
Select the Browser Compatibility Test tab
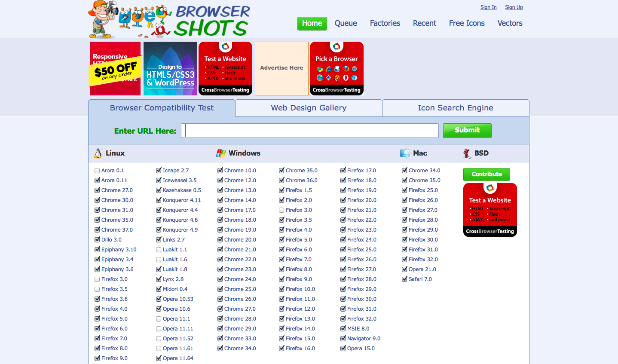point(162,108)
